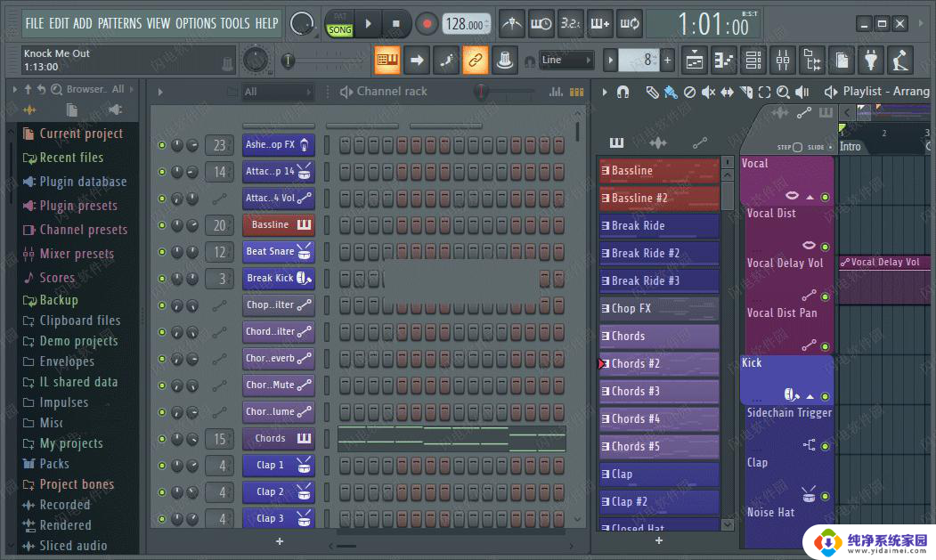Viewport: 936px width, 560px height.
Task: Open the Channel rack menu arrow
Action: (160, 92)
